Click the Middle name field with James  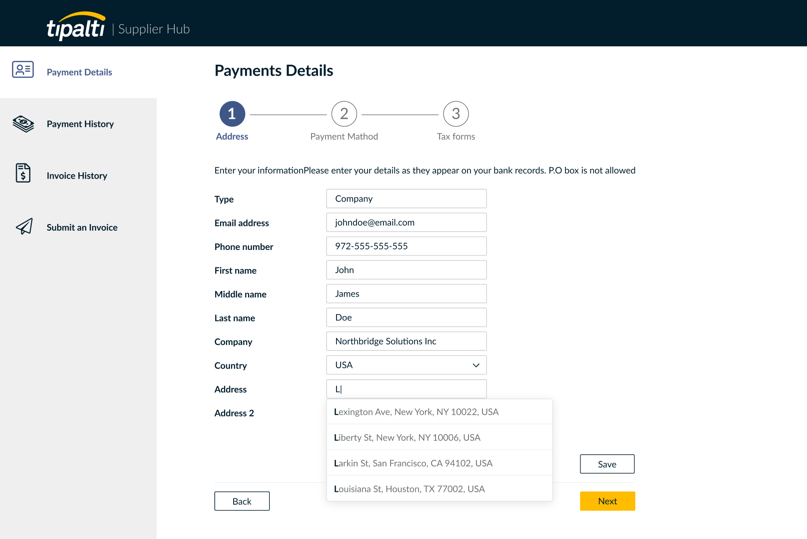click(x=406, y=293)
